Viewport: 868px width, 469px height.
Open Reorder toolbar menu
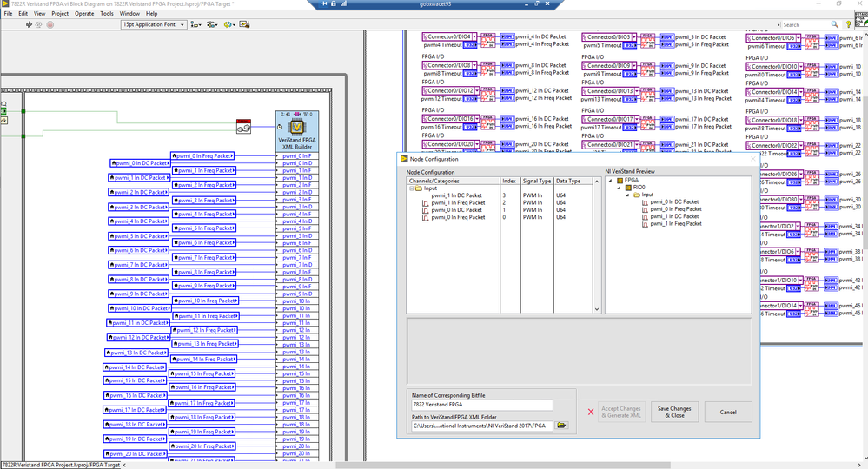point(229,24)
